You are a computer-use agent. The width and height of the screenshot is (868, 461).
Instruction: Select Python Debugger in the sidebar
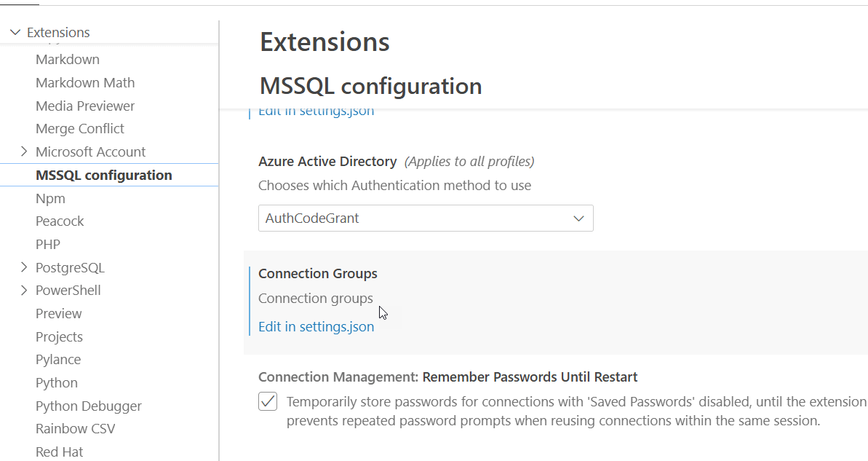(x=89, y=406)
